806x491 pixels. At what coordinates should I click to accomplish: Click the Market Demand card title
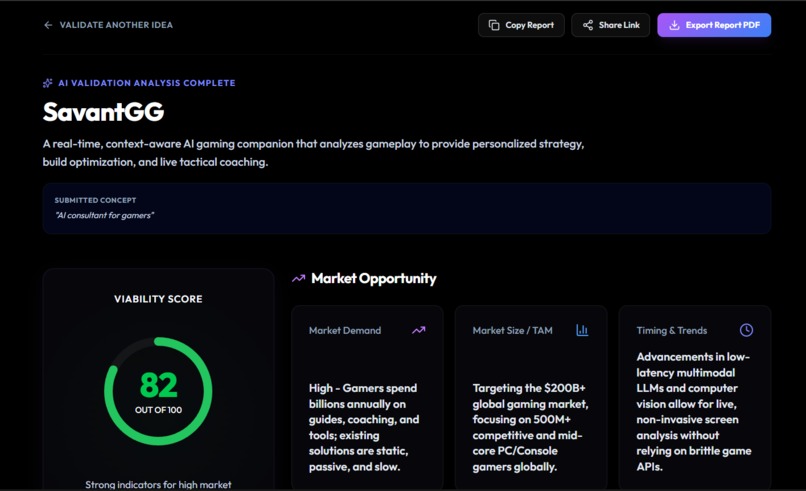click(345, 330)
